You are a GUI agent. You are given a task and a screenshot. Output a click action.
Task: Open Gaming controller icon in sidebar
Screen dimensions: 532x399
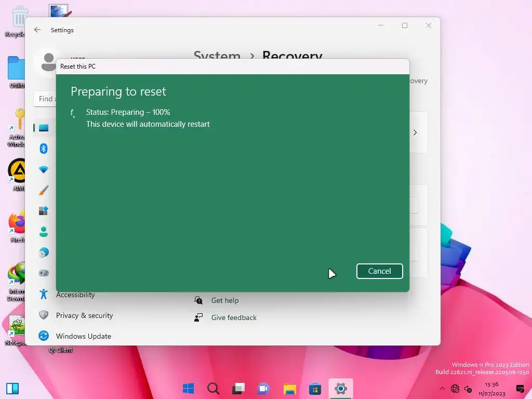coord(44,273)
